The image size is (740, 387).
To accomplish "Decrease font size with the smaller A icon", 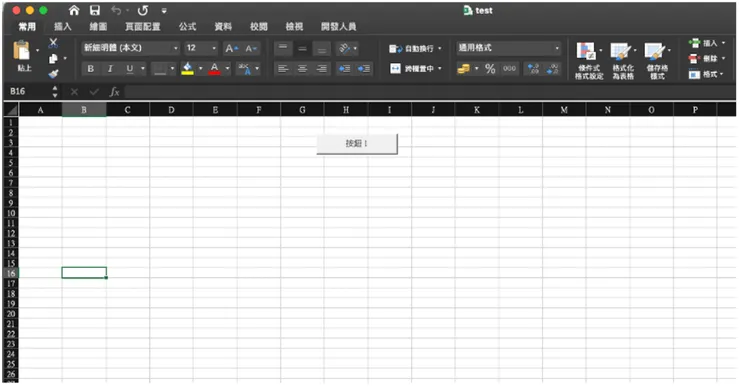I will [x=251, y=48].
